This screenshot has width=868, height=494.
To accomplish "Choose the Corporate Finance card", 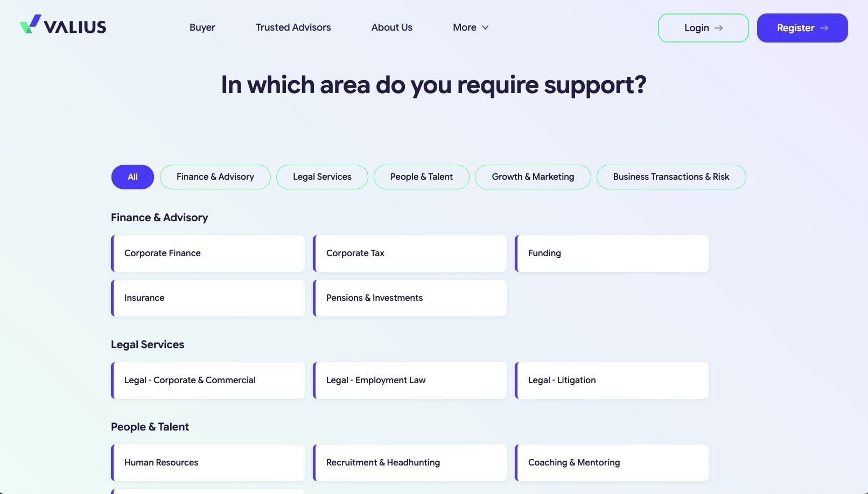I will click(208, 253).
